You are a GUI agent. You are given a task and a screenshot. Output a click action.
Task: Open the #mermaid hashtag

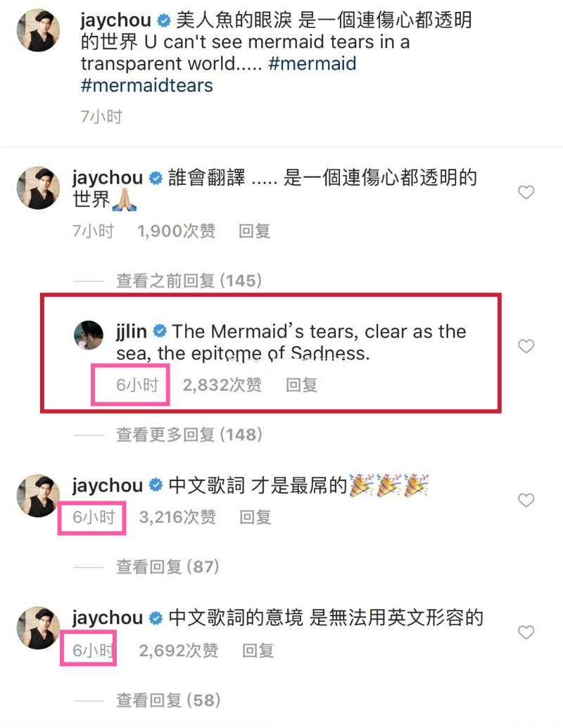coord(312,64)
